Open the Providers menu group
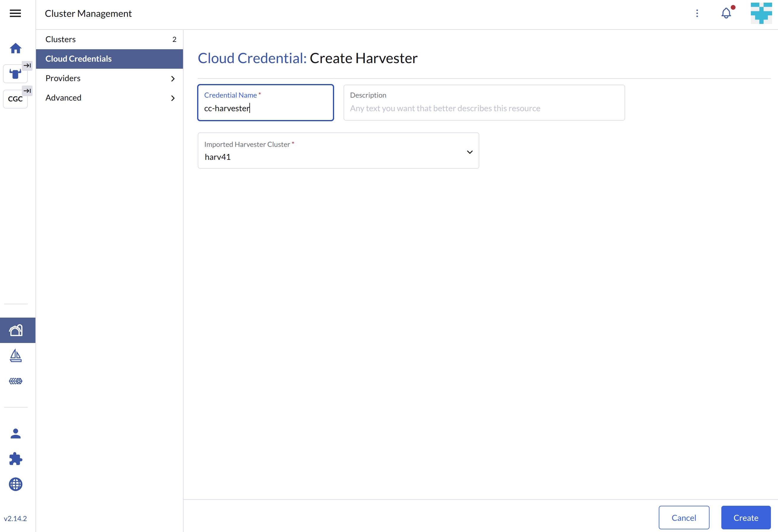This screenshot has width=778, height=532. coord(109,78)
